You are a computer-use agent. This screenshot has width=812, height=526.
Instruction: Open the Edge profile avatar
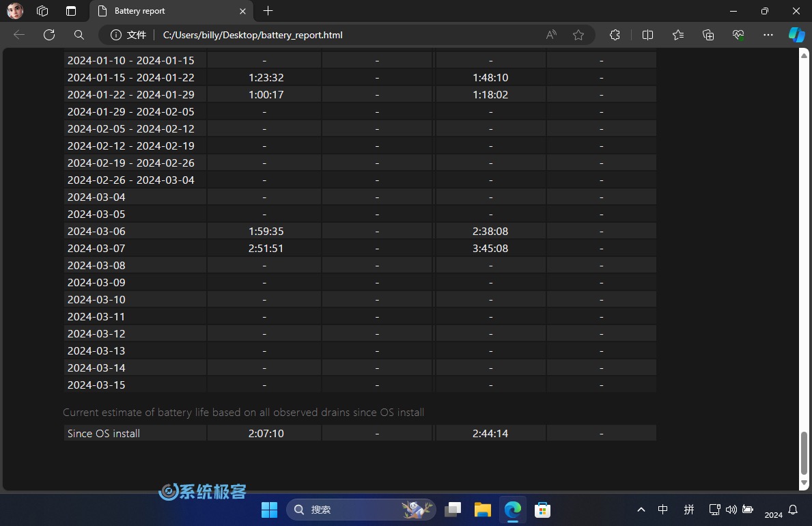pos(15,10)
